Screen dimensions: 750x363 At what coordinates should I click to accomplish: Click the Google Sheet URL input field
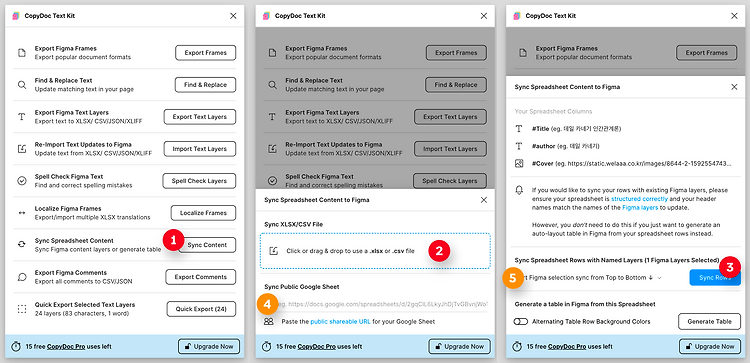pyautogui.click(x=375, y=304)
